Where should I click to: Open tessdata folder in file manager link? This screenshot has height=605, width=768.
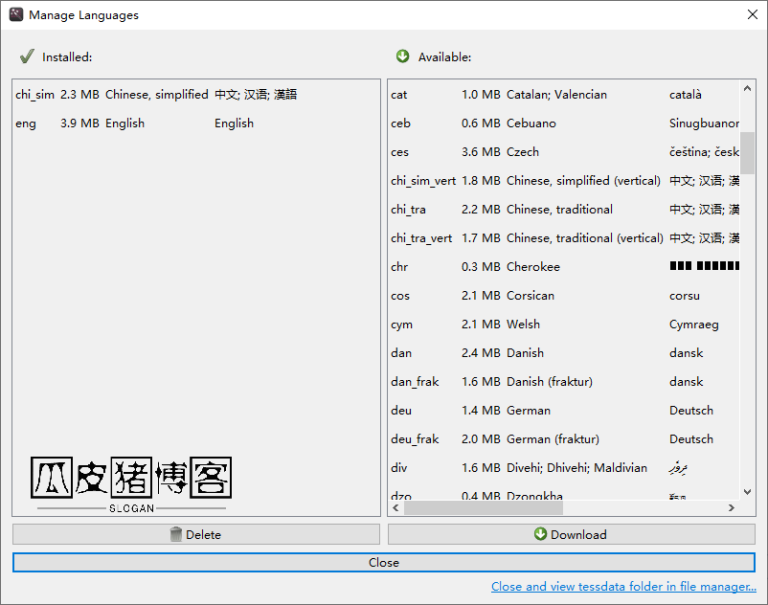(x=623, y=587)
